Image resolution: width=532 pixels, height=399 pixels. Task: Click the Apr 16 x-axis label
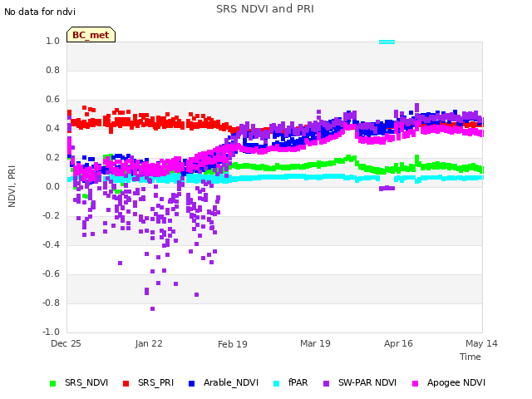398,343
